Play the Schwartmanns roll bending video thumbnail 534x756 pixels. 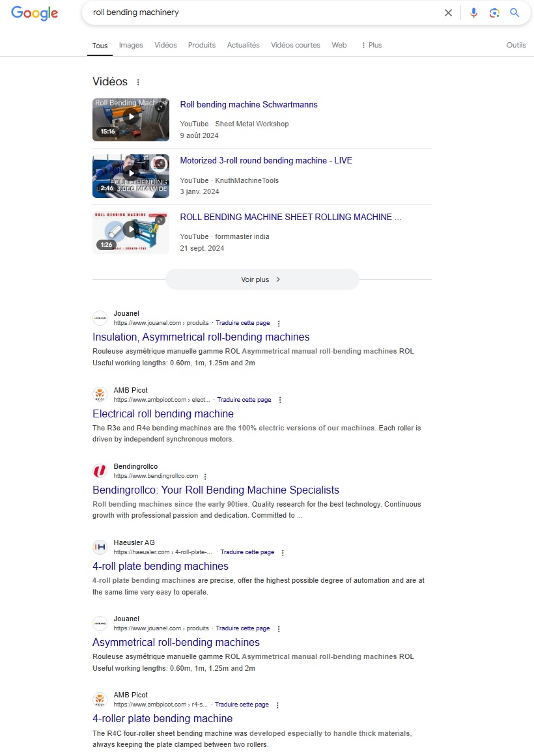click(x=131, y=120)
